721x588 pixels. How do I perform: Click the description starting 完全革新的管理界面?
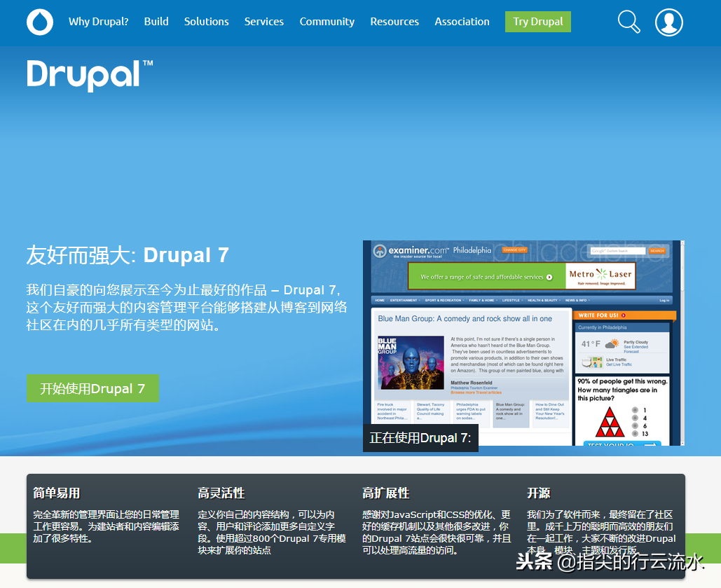pos(107,526)
